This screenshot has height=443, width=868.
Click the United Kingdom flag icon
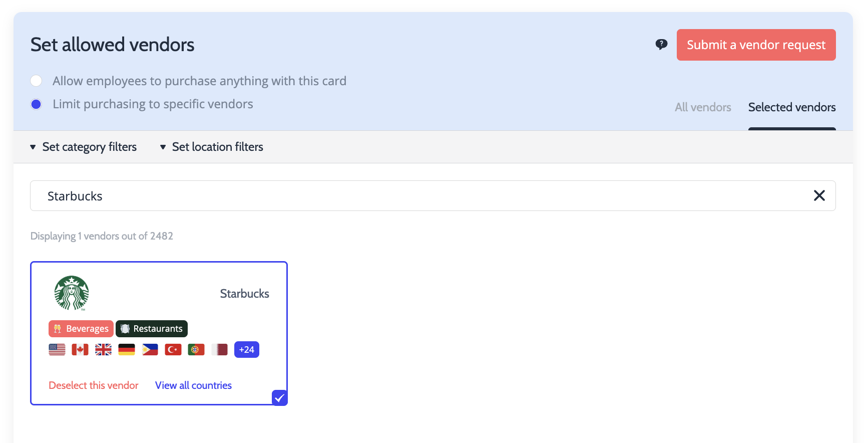pos(103,349)
